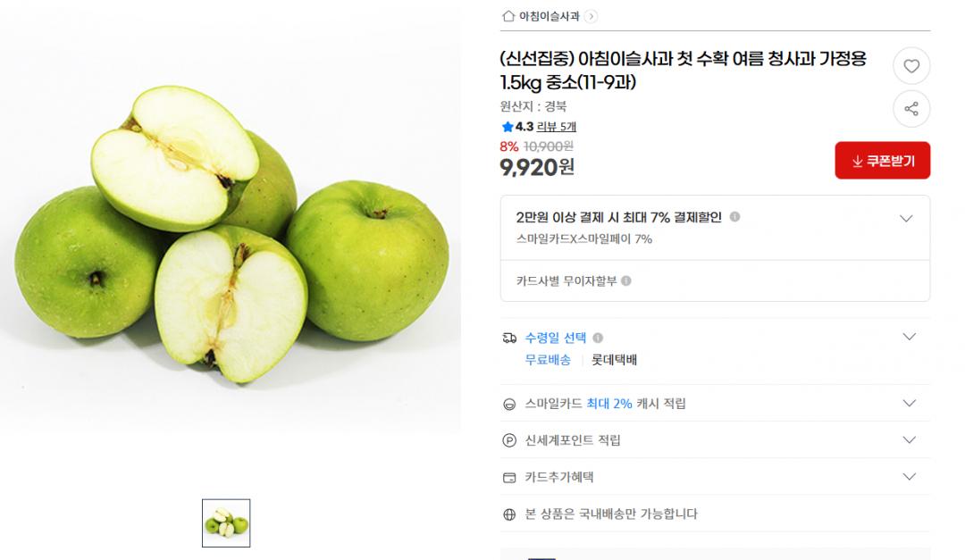Image resolution: width=965 pixels, height=560 pixels.
Task: Click the 카드사별 무이자할부 text
Action: 566,281
